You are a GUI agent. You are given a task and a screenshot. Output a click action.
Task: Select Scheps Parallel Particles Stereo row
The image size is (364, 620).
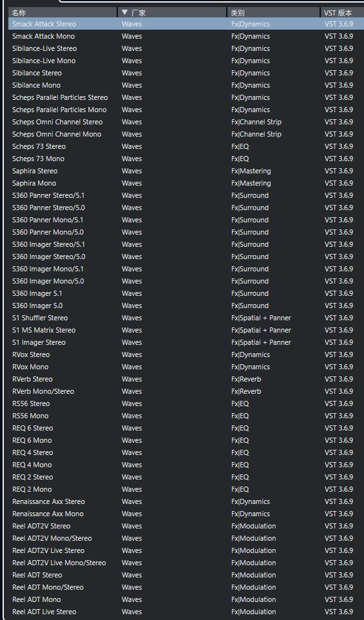click(x=186, y=97)
